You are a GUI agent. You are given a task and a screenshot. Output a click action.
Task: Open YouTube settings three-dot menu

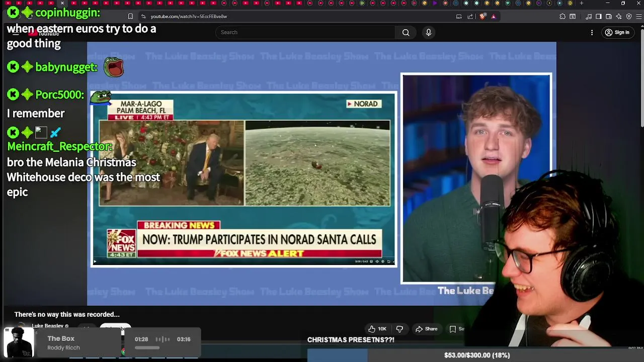pyautogui.click(x=592, y=32)
